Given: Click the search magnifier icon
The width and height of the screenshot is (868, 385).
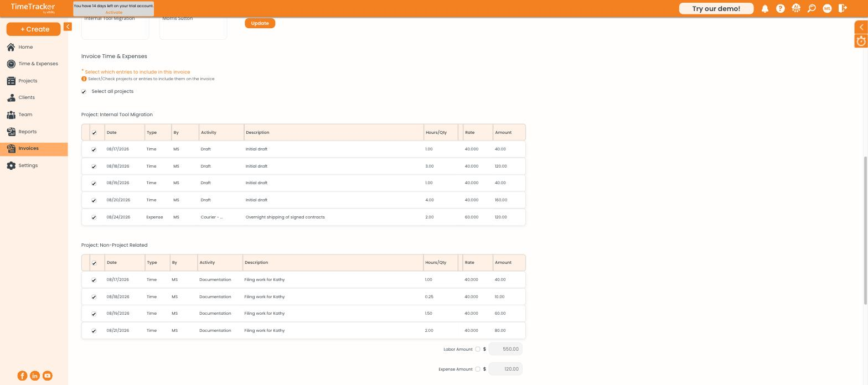Looking at the screenshot, I should [x=812, y=9].
